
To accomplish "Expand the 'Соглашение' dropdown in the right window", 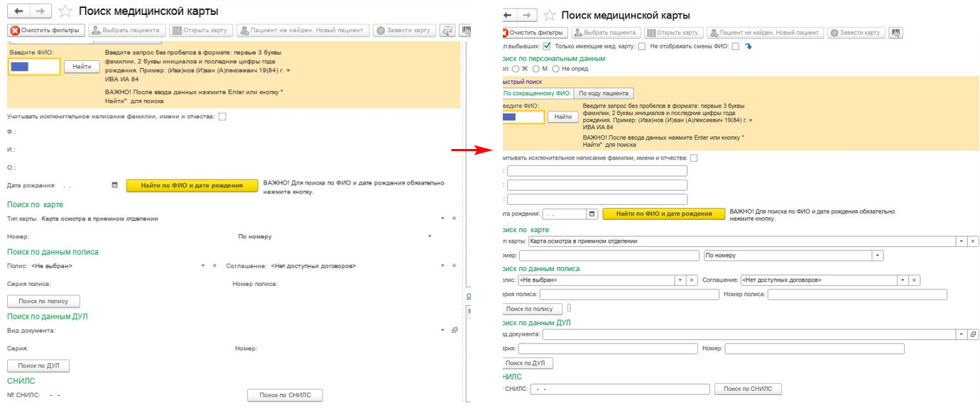I will point(903,280).
